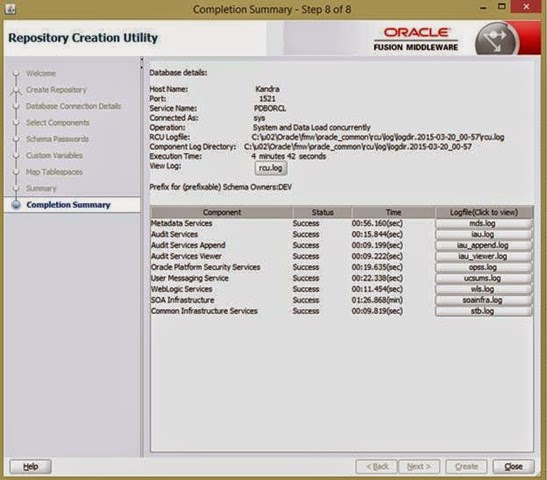This screenshot has width=547, height=480.
Task: Open the iau.log logfile
Action: 484,234
